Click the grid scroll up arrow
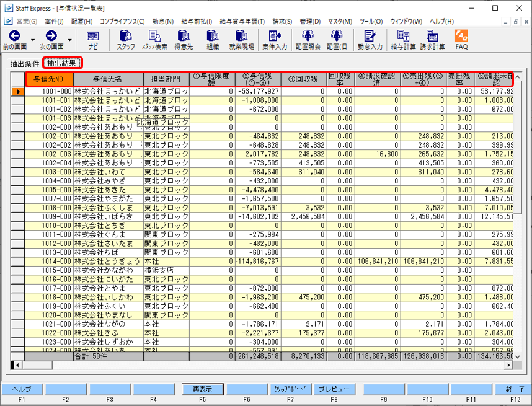Viewport: 532px width, 406px height. (517, 77)
